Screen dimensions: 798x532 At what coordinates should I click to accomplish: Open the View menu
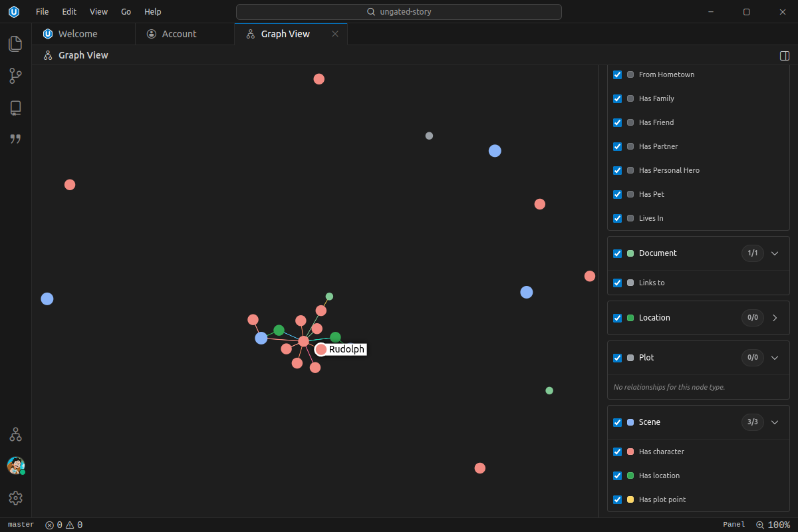[98, 11]
